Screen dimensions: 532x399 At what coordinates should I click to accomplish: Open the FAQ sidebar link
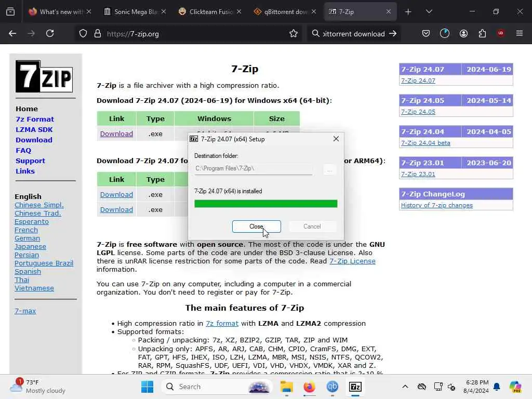23,150
